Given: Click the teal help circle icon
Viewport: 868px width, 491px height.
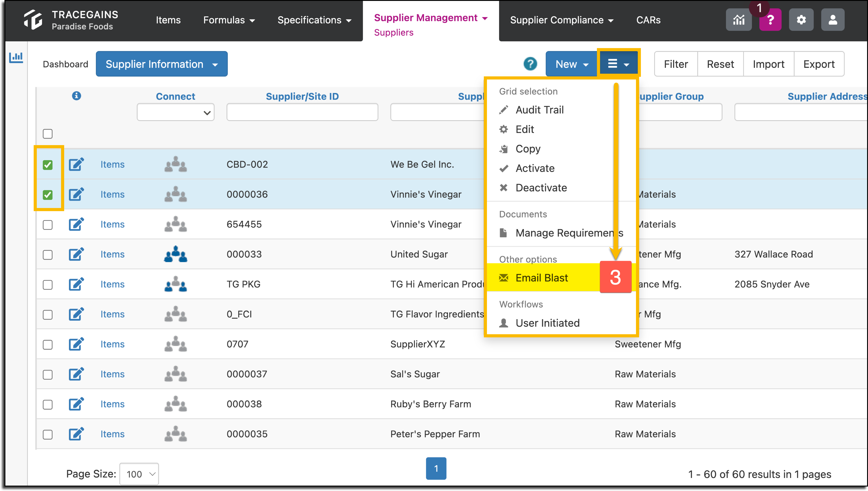Looking at the screenshot, I should [x=530, y=64].
